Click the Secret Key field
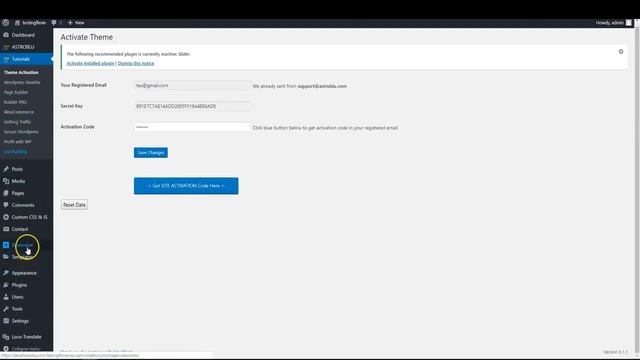The width and height of the screenshot is (640, 360). click(192, 106)
